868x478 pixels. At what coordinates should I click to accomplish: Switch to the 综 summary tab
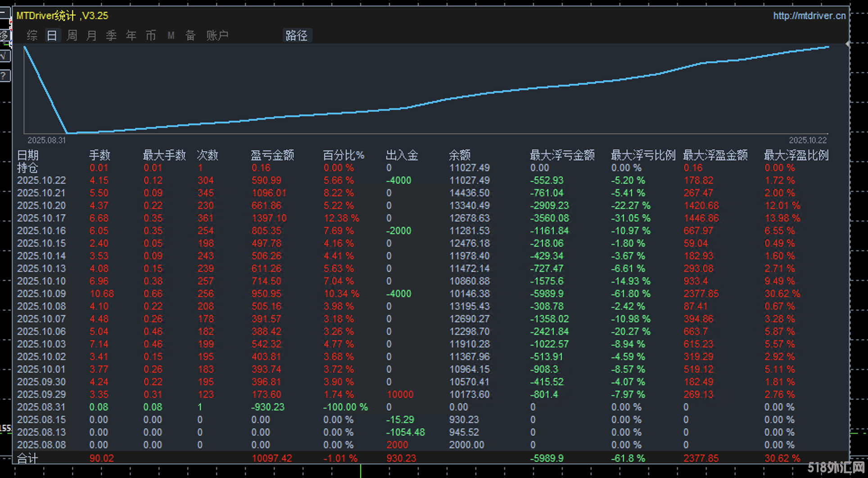pyautogui.click(x=32, y=36)
